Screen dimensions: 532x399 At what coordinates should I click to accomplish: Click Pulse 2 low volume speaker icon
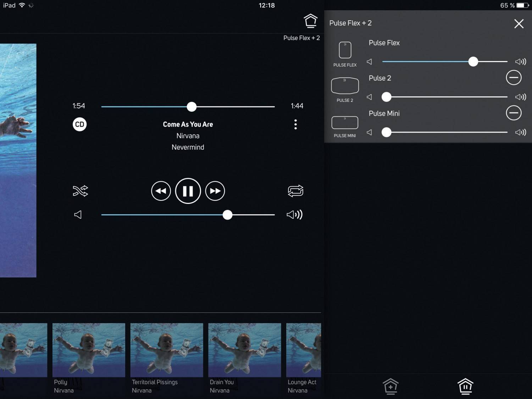coord(369,97)
